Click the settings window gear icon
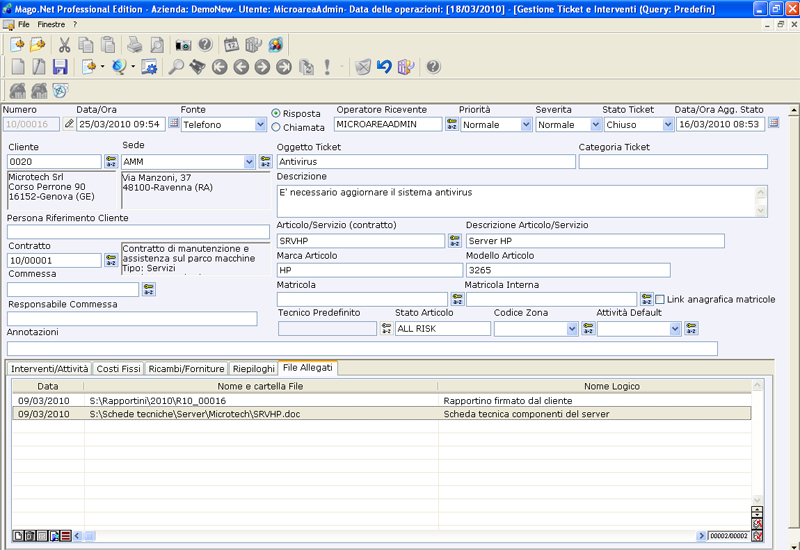 149,67
